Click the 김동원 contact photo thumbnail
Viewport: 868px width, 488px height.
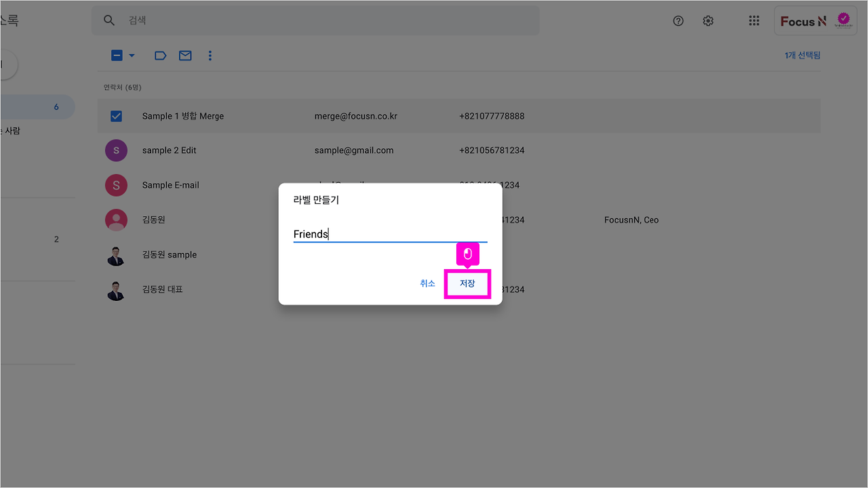tap(116, 220)
